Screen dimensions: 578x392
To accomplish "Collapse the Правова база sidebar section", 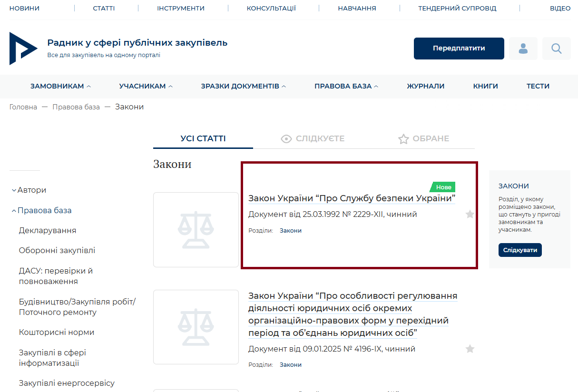I will [41, 210].
